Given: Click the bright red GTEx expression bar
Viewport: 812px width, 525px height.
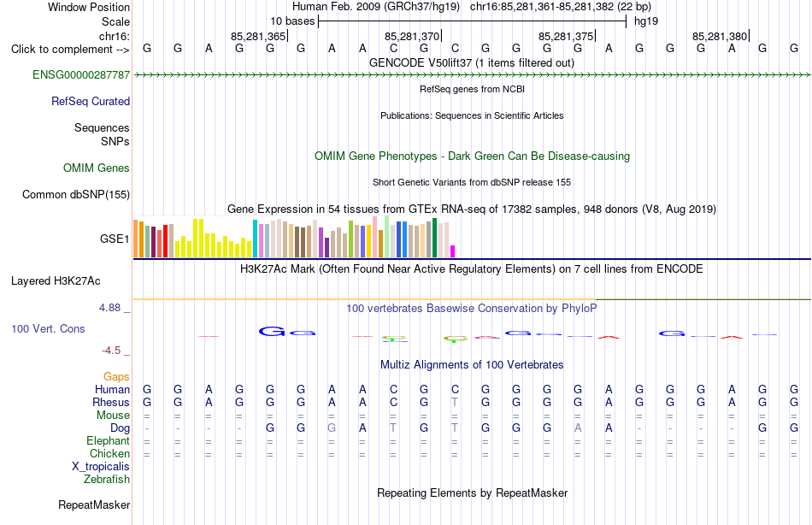Looking at the screenshot, I should [166, 241].
